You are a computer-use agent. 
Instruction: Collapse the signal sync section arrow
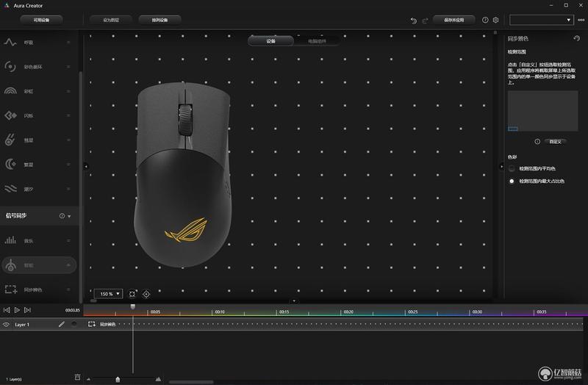point(69,216)
